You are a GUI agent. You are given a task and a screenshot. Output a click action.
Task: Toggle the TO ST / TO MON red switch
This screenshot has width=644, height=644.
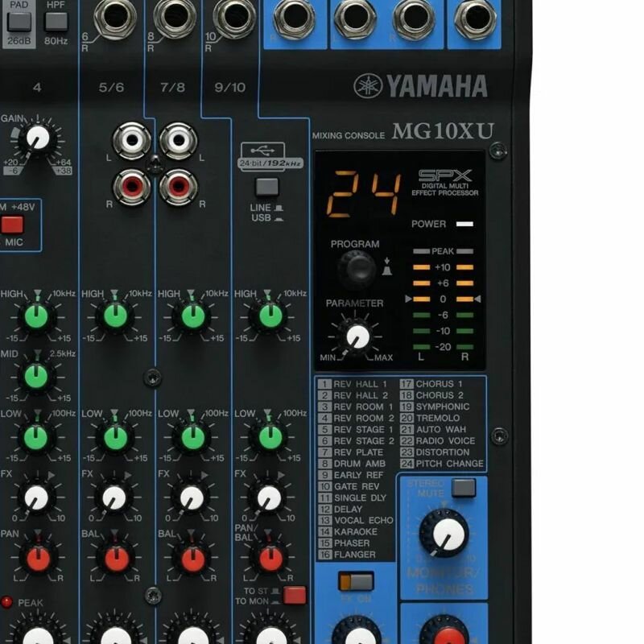[295, 595]
